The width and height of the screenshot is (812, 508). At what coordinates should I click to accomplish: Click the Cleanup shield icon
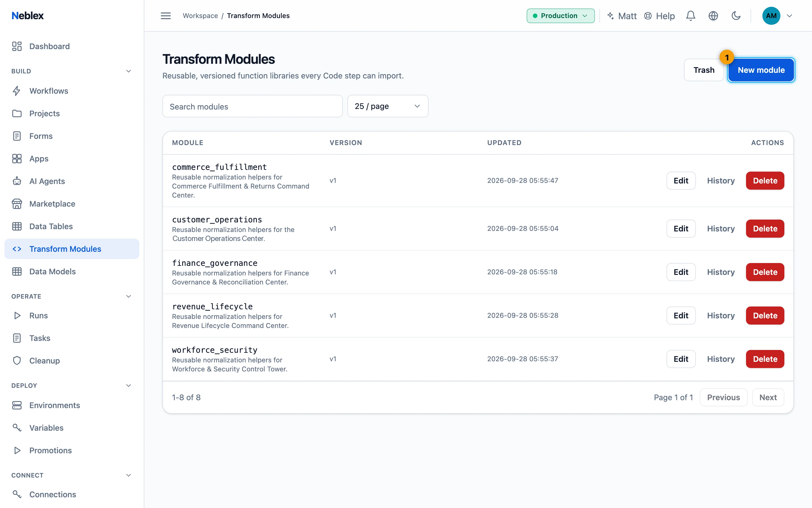pos(17,360)
